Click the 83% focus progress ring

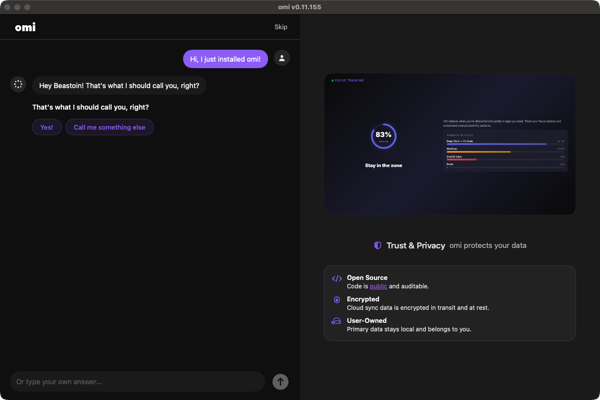pyautogui.click(x=383, y=136)
